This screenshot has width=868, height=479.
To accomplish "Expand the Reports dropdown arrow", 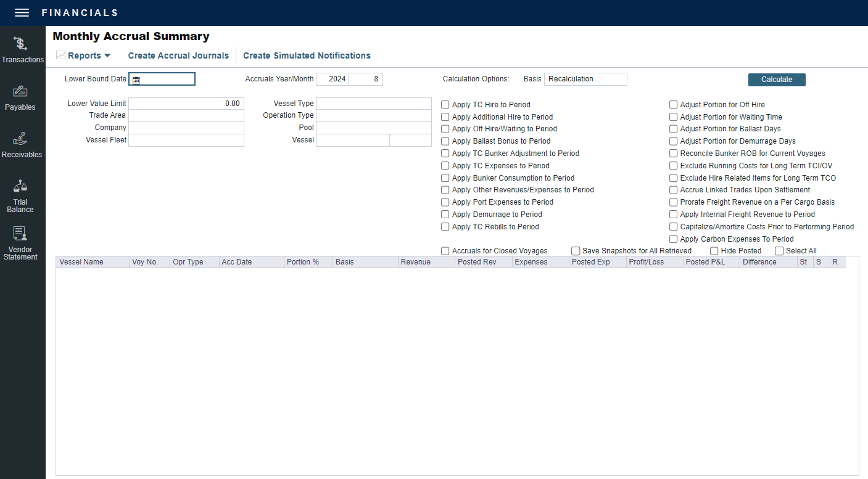I will point(107,55).
